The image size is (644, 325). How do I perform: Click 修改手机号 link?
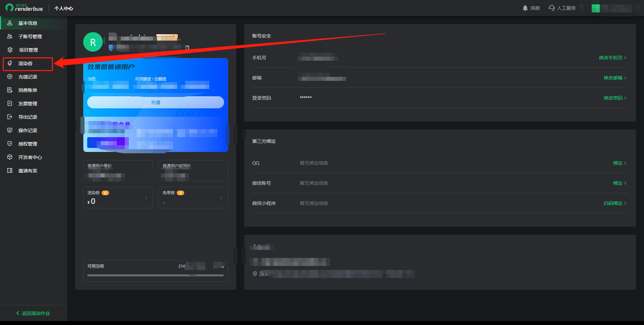tap(610, 58)
